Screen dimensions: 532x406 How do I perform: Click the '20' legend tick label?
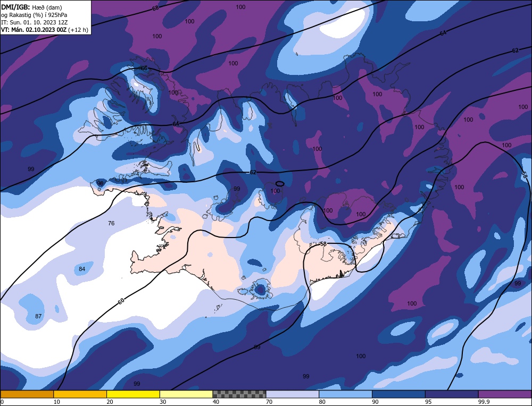110,402
